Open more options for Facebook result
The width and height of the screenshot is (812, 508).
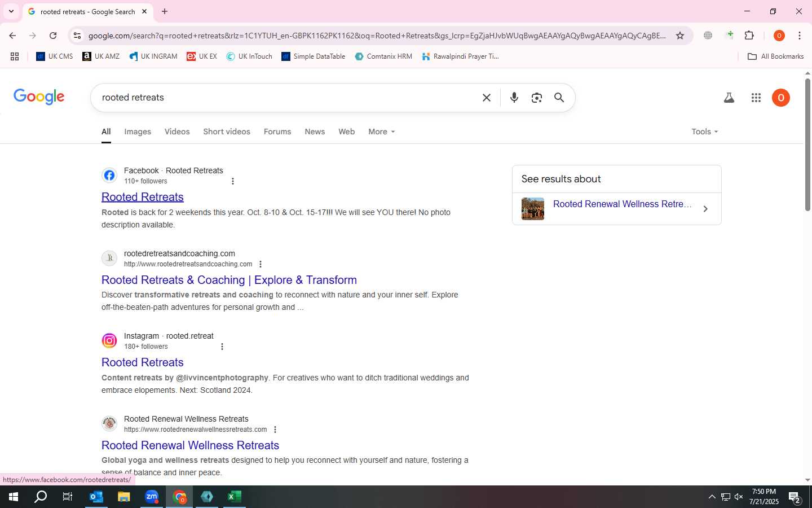pyautogui.click(x=233, y=181)
